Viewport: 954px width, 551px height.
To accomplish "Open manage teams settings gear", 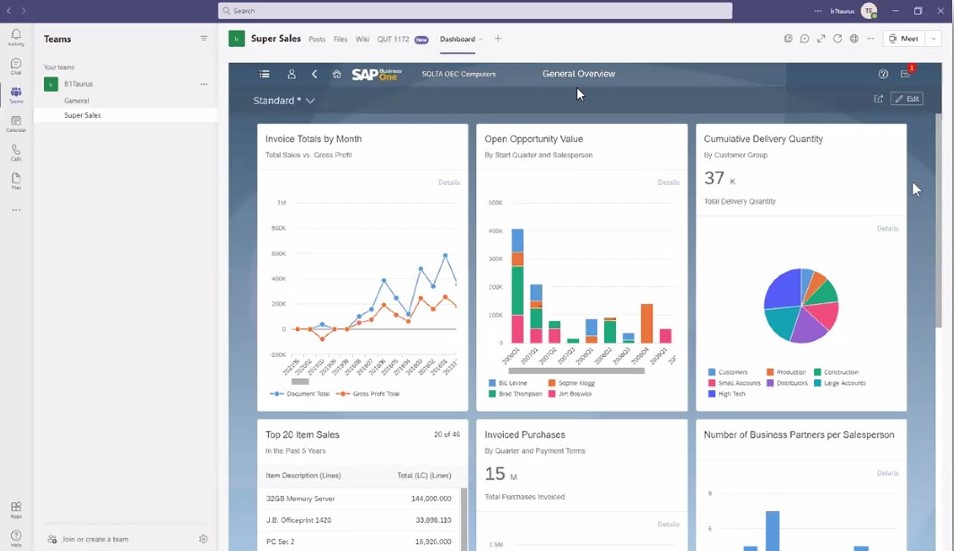I will 203,539.
